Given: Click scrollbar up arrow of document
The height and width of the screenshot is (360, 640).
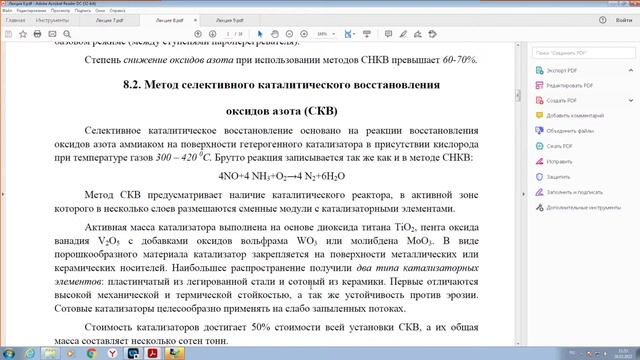Looking at the screenshot, I should pyautogui.click(x=518, y=45).
